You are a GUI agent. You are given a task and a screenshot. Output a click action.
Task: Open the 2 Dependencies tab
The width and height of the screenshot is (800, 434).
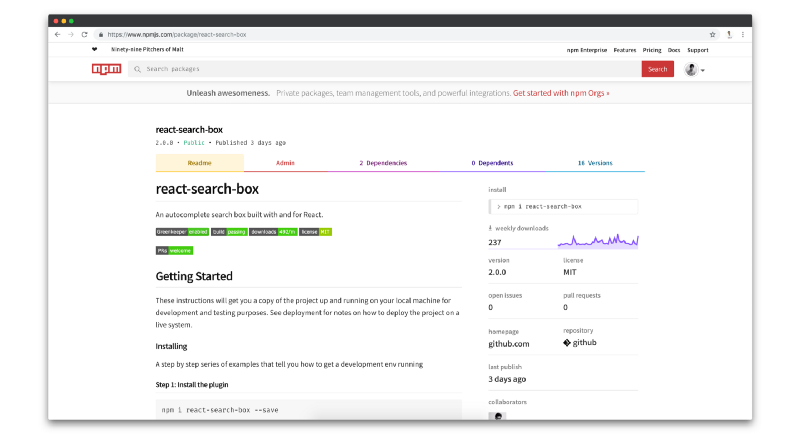tap(383, 163)
